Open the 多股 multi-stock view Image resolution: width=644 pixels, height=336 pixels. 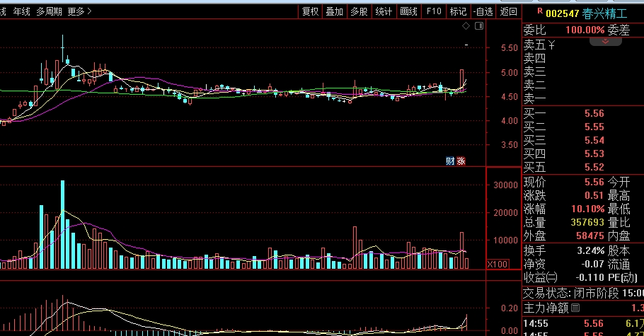359,11
